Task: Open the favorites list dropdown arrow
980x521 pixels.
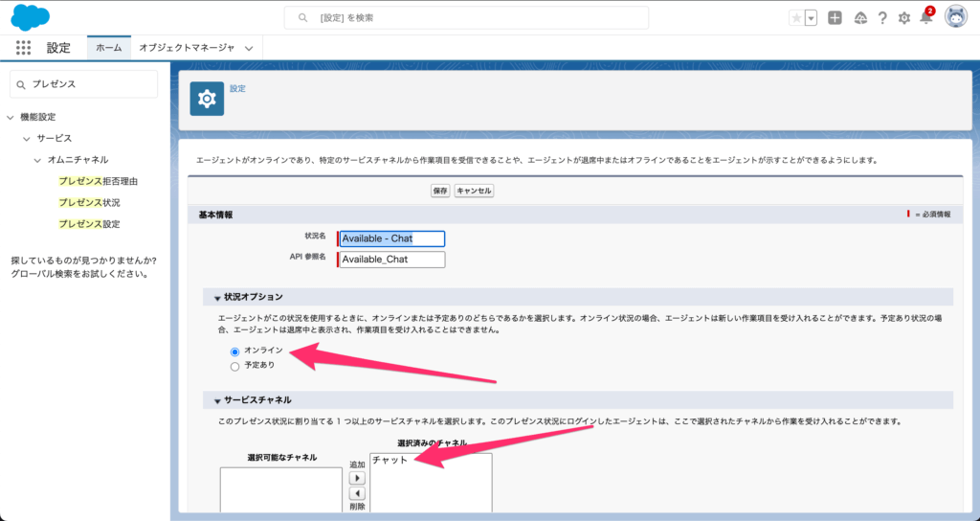Action: (812, 18)
